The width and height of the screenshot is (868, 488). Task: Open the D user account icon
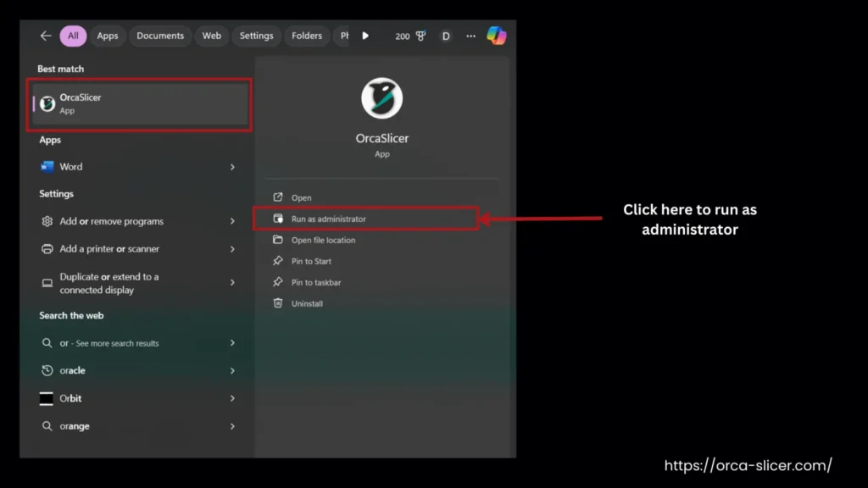tap(446, 36)
